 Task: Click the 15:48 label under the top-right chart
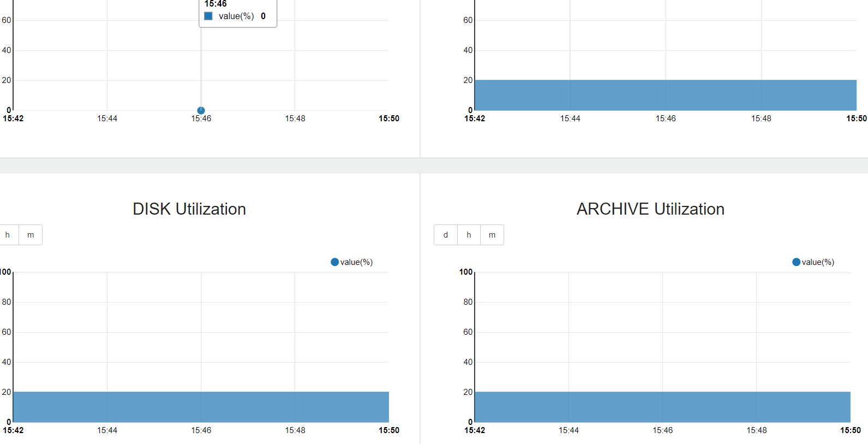pos(761,119)
